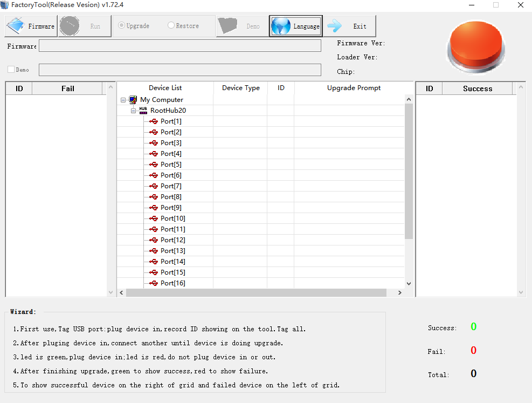This screenshot has height=403, width=532.
Task: Click the USB icon of Port[6]
Action: 154,175
